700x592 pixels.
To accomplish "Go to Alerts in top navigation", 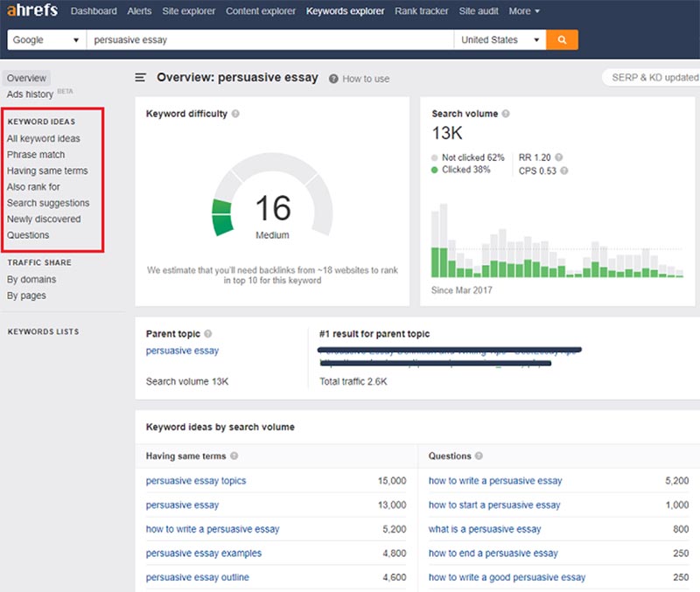I will click(x=139, y=11).
